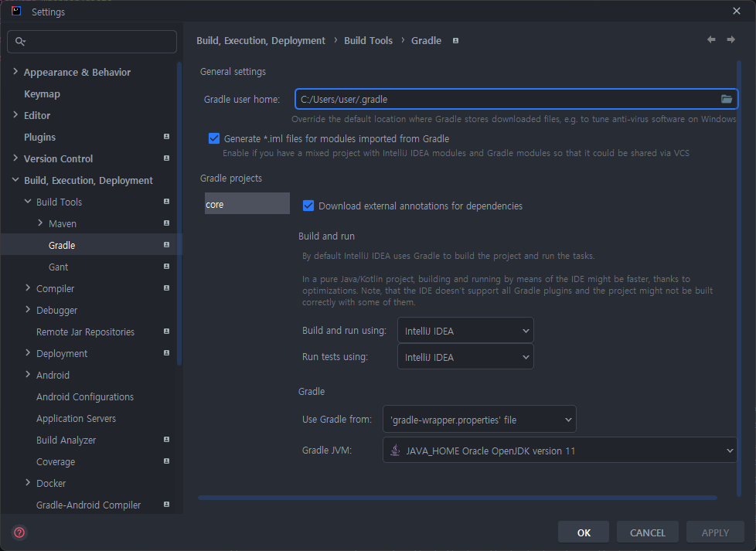Open the Use Gradle from dropdown
The image size is (756, 551).
pos(479,420)
